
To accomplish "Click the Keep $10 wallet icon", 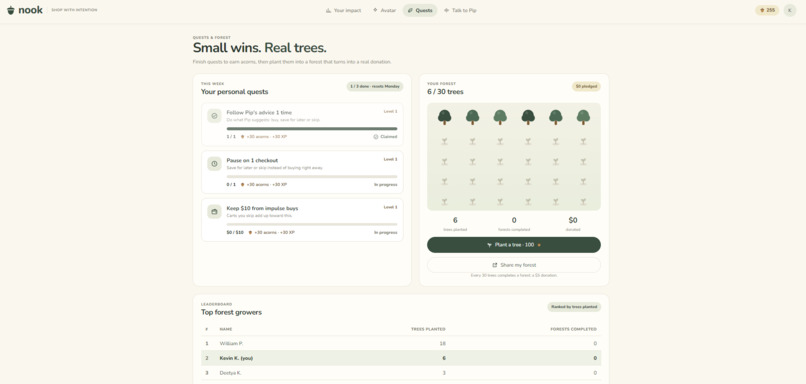I will [214, 211].
